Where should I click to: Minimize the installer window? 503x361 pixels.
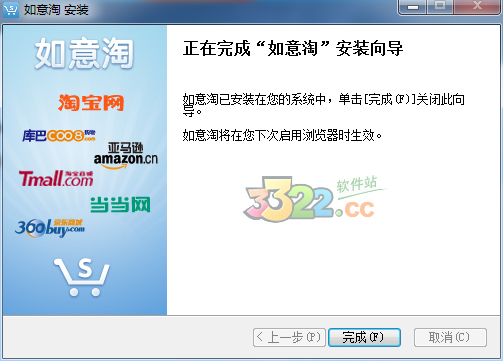point(412,7)
